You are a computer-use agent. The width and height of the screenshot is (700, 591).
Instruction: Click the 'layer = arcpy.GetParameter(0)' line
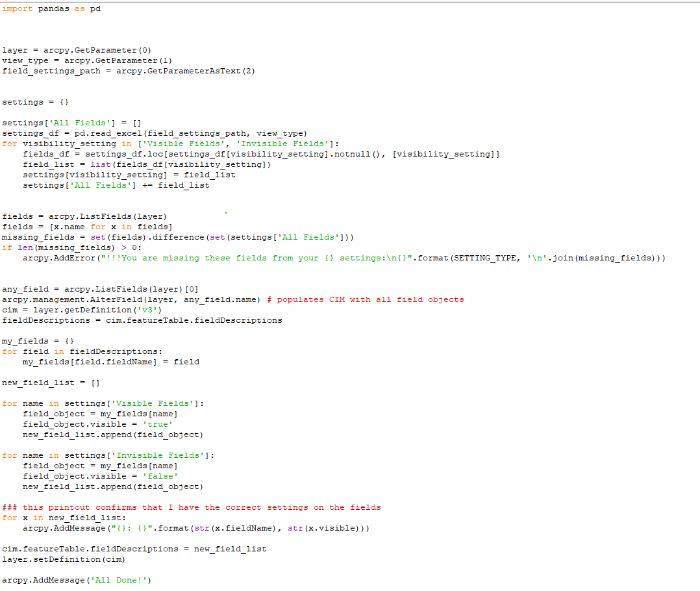77,50
